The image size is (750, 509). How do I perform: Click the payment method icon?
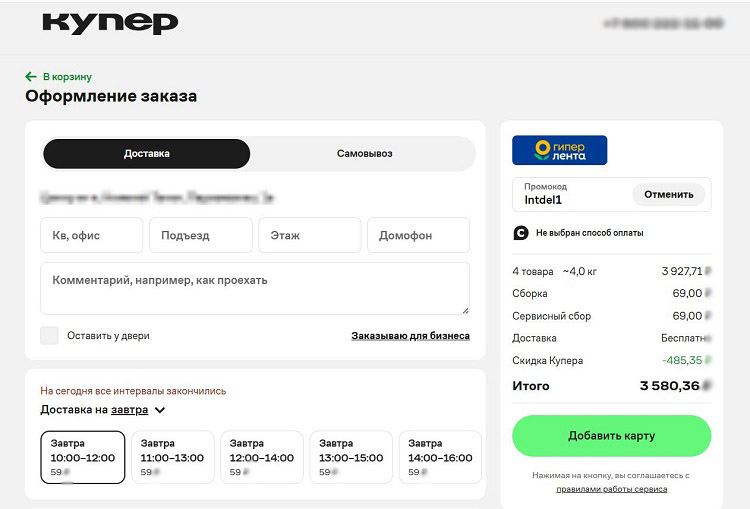[x=520, y=233]
